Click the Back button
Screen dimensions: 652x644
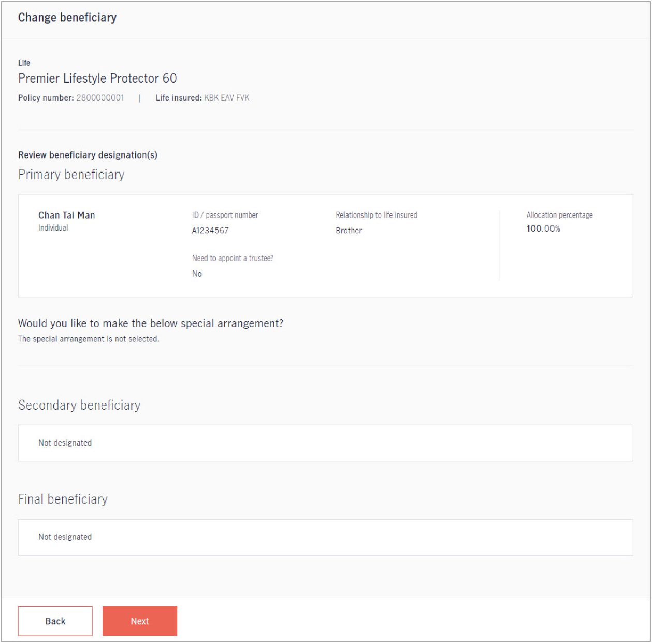pyautogui.click(x=55, y=621)
